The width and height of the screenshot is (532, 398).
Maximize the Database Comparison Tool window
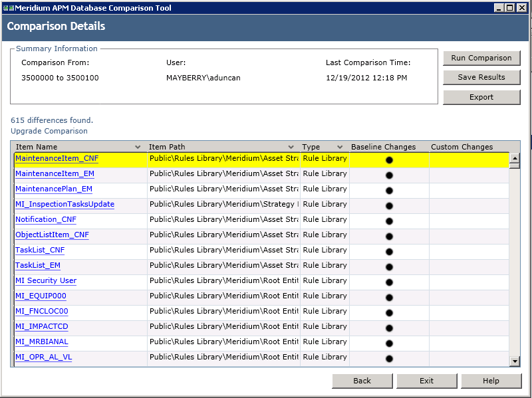[x=509, y=8]
